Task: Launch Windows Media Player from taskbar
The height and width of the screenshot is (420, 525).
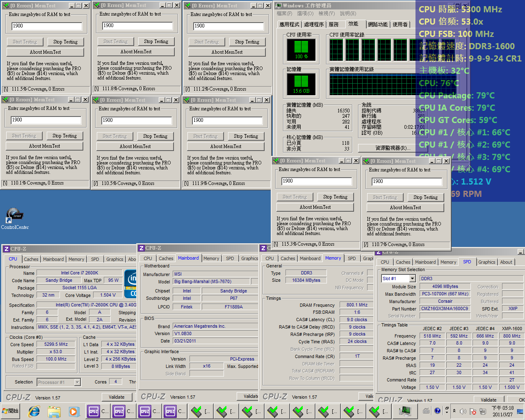Action: tap(74, 411)
